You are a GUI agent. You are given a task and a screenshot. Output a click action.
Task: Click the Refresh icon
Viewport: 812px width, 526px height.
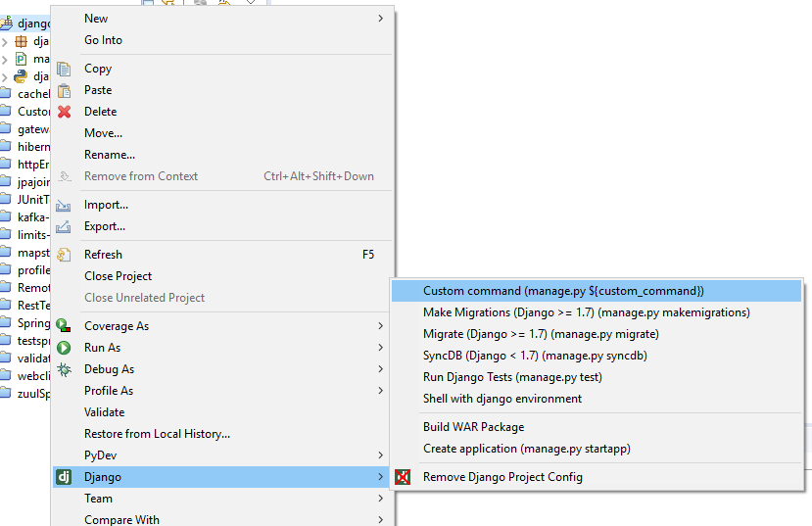click(x=64, y=255)
